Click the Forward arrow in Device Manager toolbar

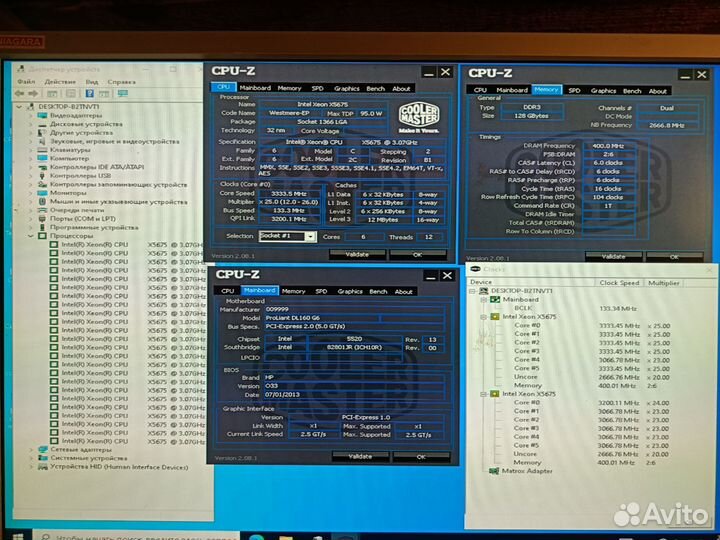click(33, 94)
